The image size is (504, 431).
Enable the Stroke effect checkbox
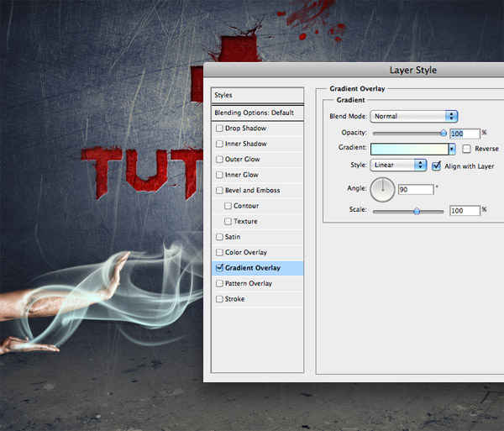[x=220, y=299]
